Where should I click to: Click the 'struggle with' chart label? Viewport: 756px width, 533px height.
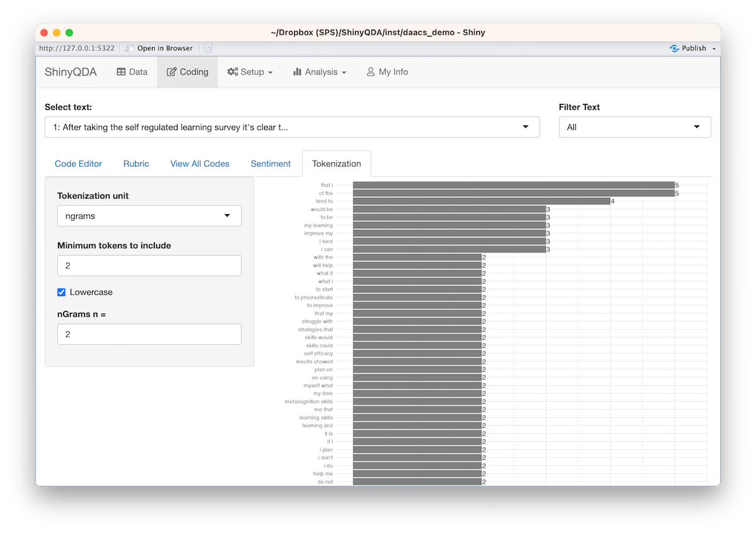317,321
